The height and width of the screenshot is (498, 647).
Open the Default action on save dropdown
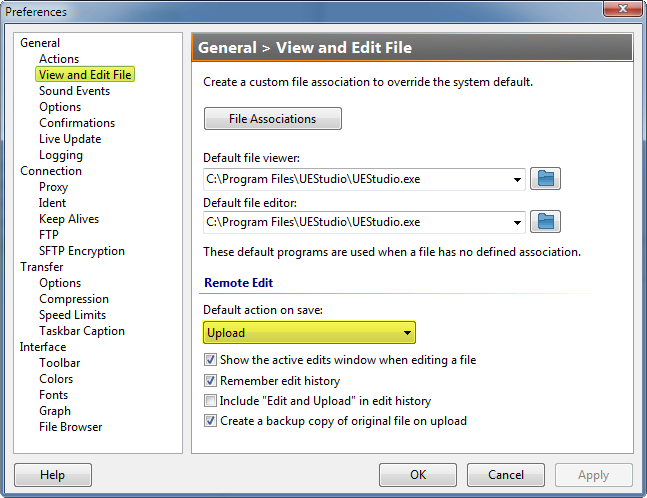[x=309, y=333]
